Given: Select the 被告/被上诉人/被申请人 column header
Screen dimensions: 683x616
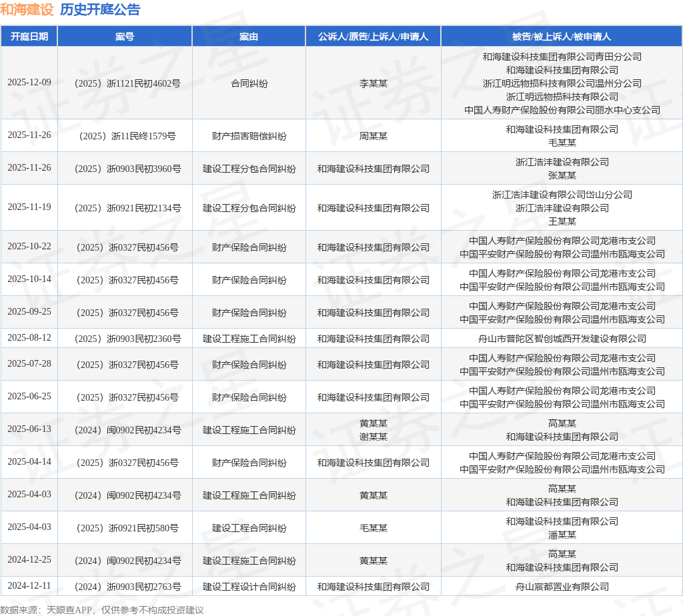Looking at the screenshot, I should [x=562, y=37].
